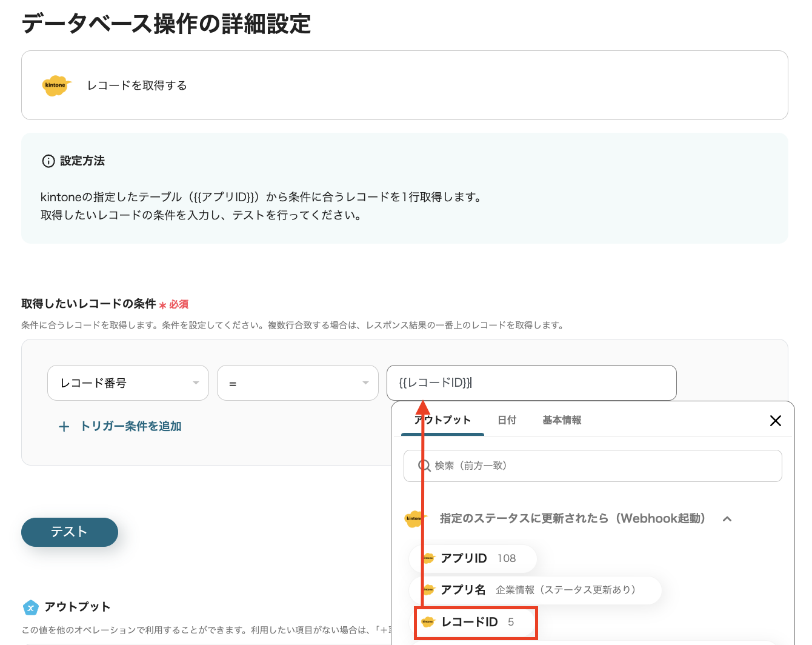The height and width of the screenshot is (645, 812).
Task: Click the kintone icon next to Webhook起動 header
Action: [x=414, y=519]
